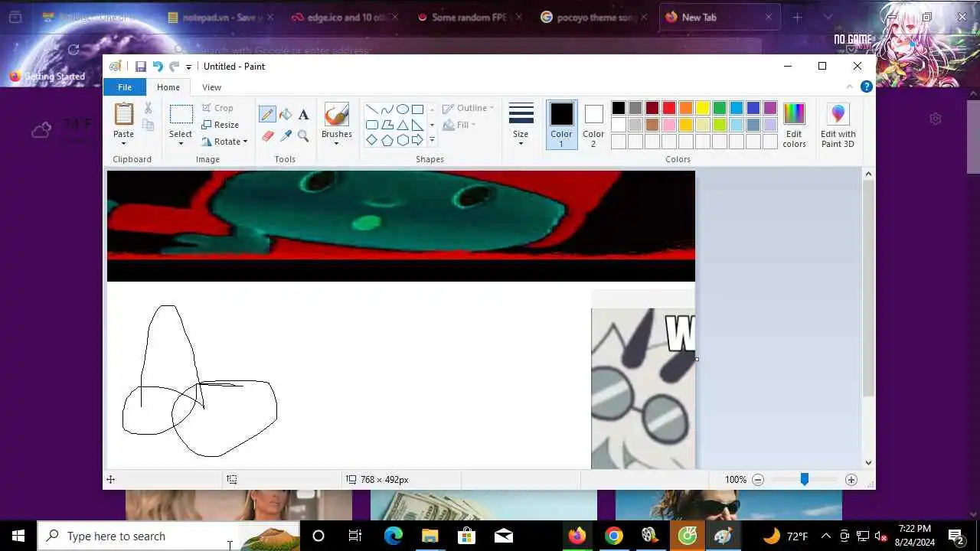Click the Cut scissors icon
The width and height of the screenshot is (980, 551).
coord(149,108)
